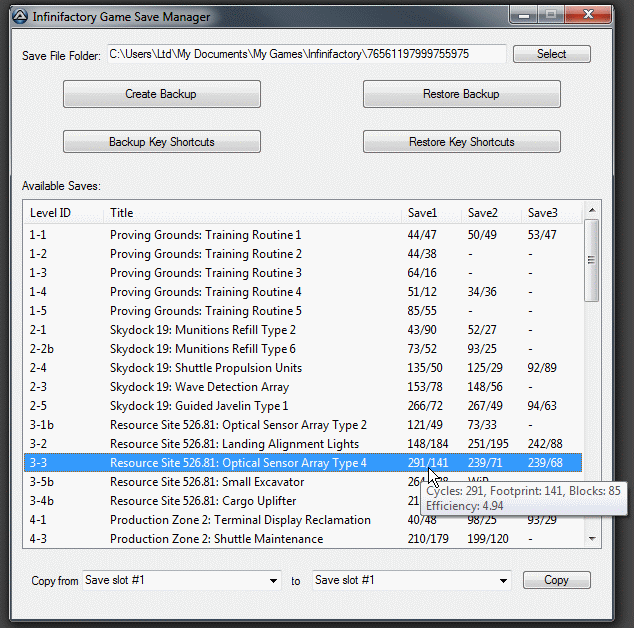Click Save3 value 92/89 for level 2-4

coord(542,368)
